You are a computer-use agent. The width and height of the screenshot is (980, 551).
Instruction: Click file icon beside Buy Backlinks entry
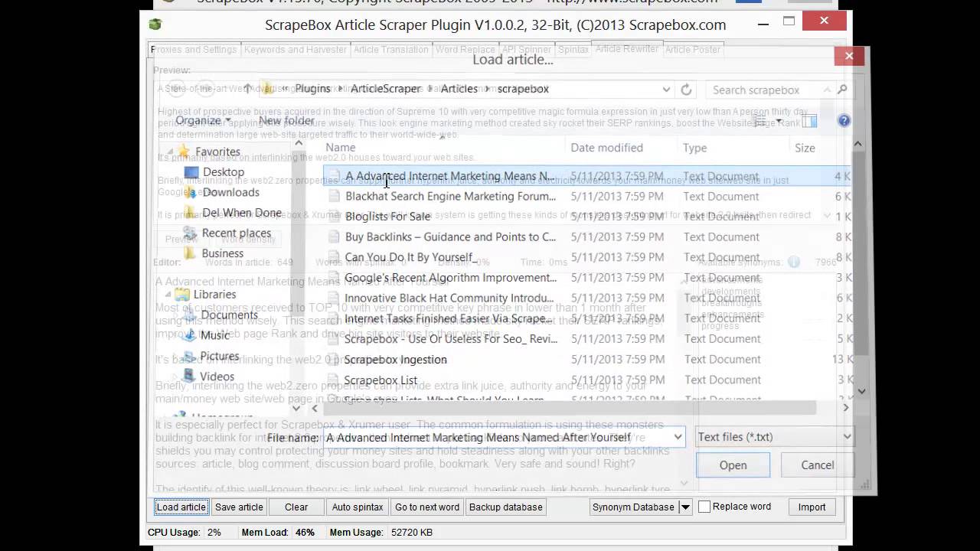333,237
